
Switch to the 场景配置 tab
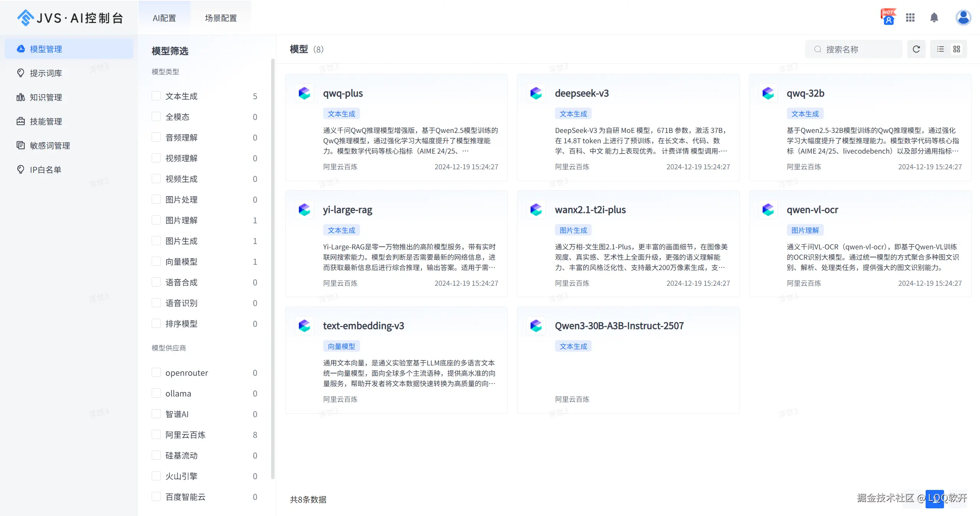click(221, 18)
